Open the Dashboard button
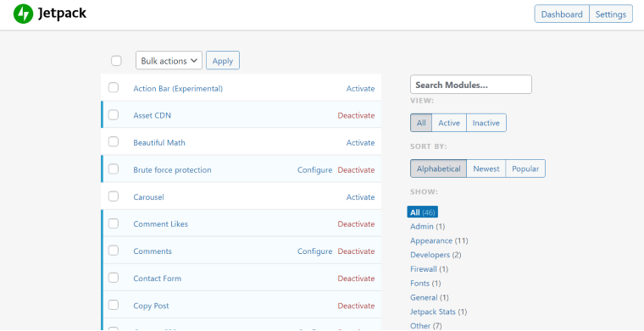The width and height of the screenshot is (644, 331). click(562, 14)
